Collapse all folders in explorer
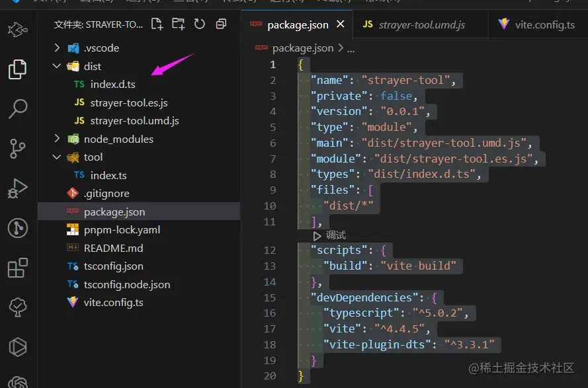 222,24
